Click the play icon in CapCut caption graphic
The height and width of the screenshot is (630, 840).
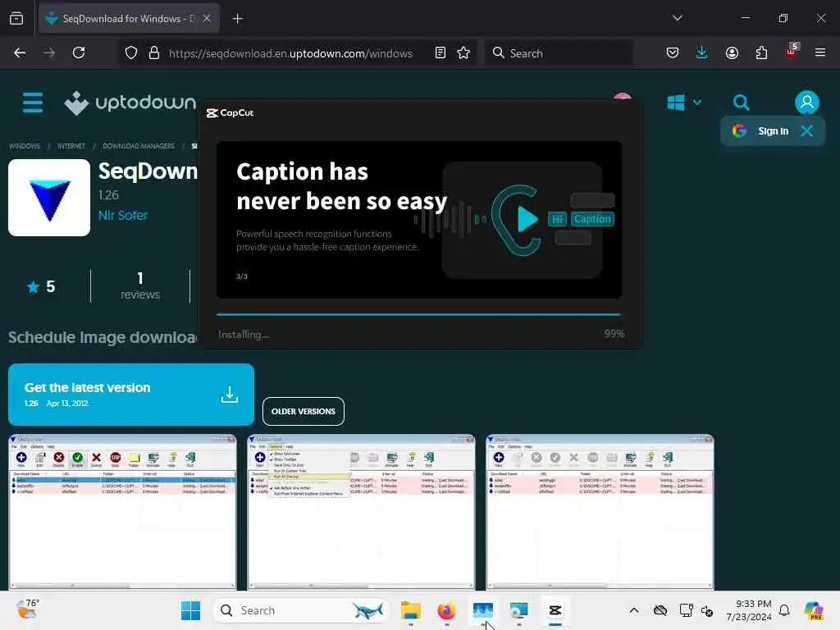[527, 219]
